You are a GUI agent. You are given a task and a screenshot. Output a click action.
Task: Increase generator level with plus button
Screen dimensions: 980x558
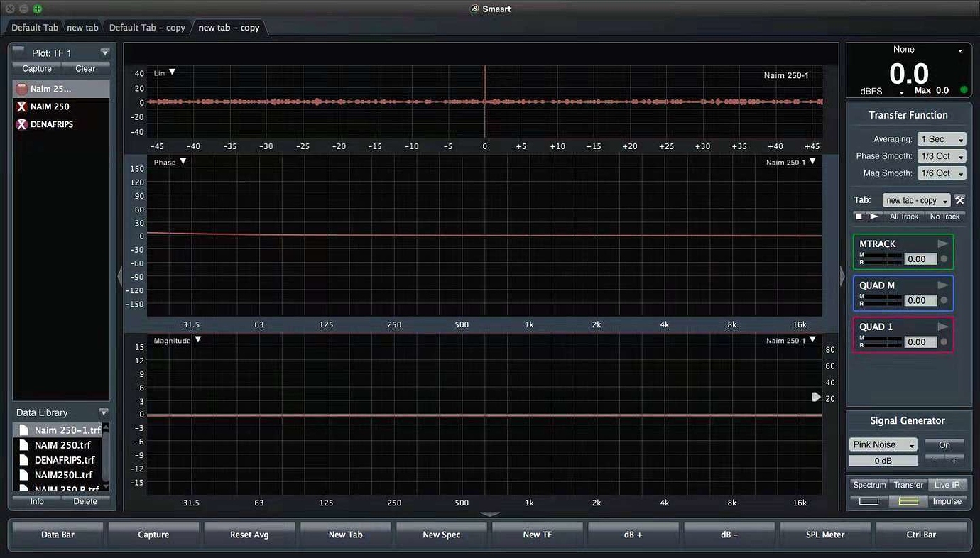(954, 461)
